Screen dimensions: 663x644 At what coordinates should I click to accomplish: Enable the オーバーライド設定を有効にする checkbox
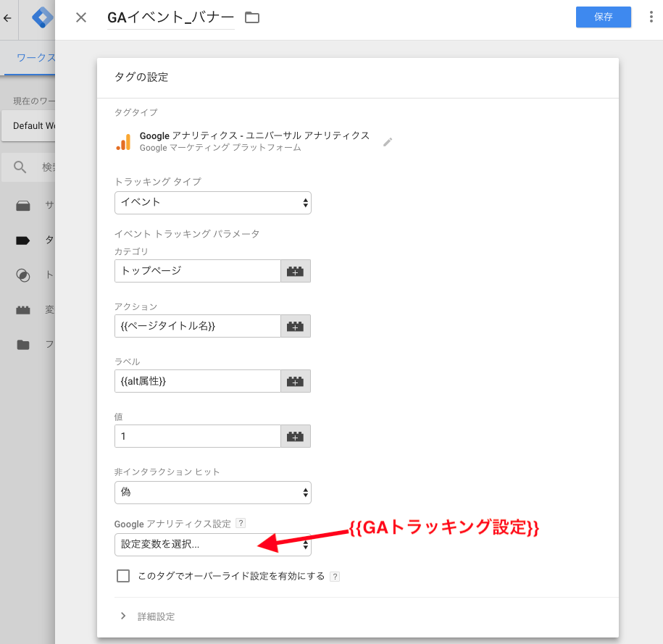[123, 575]
